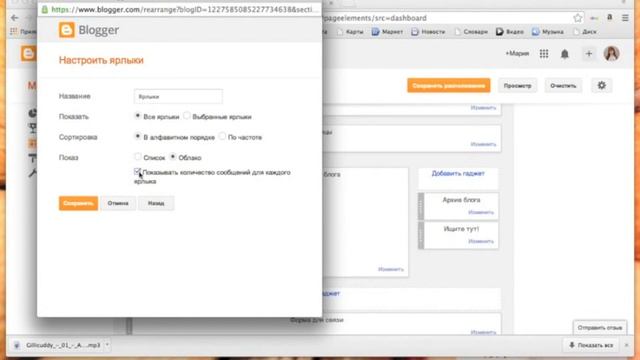Image resolution: width=640 pixels, height=360 pixels.
Task: Open the Музыка bookmark
Action: (x=548, y=32)
